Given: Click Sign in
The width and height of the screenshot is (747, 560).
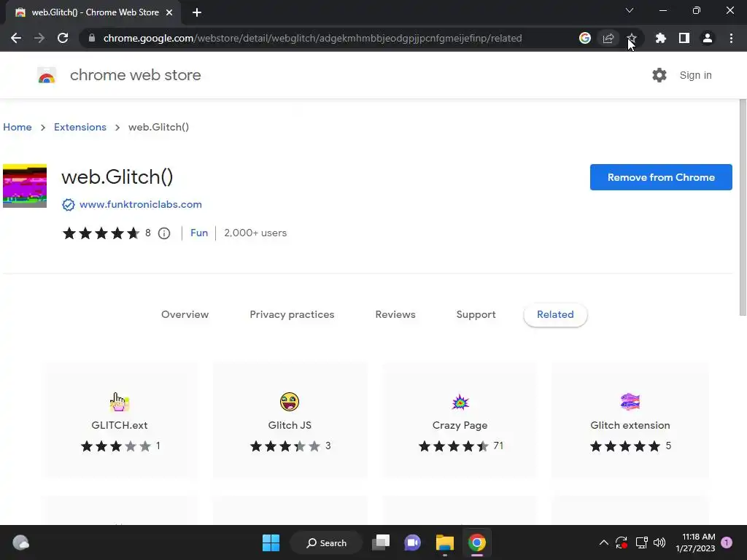Looking at the screenshot, I should point(695,75).
